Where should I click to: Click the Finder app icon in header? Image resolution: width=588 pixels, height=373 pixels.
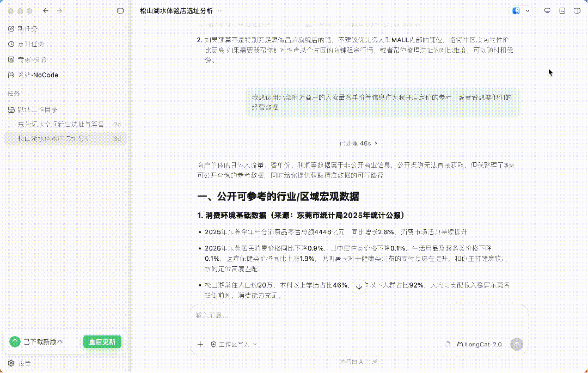[516, 11]
